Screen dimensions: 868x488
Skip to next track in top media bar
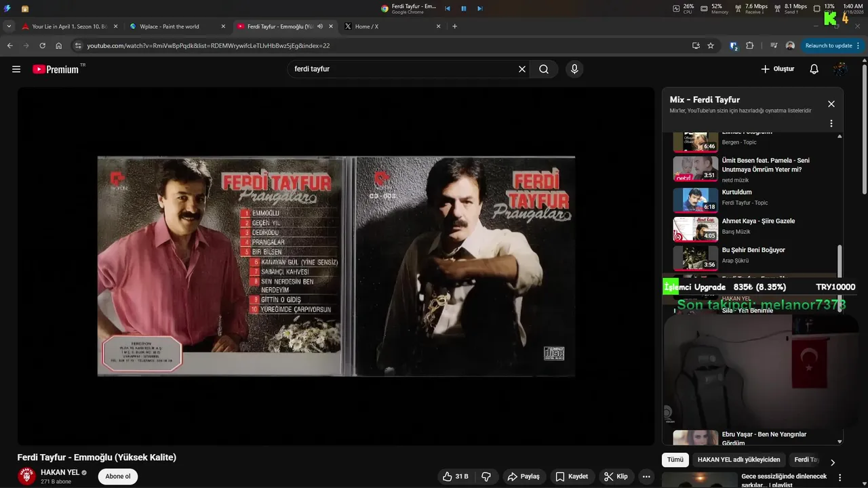(480, 8)
